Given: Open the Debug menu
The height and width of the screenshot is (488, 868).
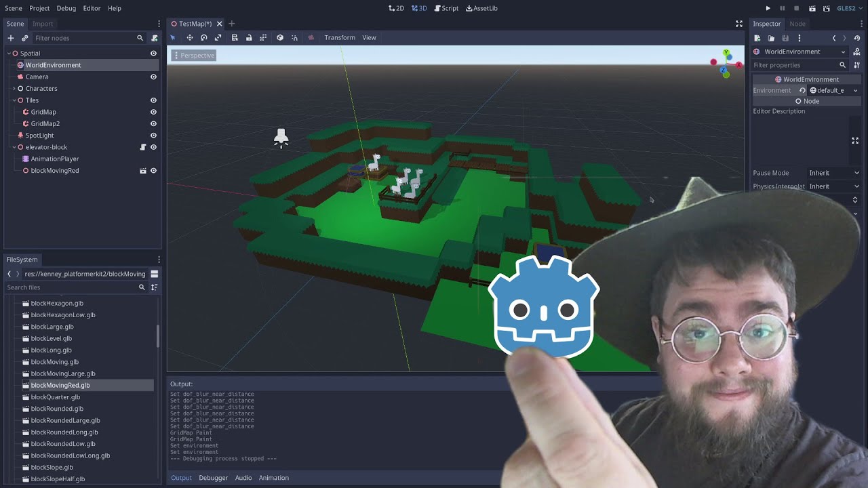Looking at the screenshot, I should coord(66,8).
